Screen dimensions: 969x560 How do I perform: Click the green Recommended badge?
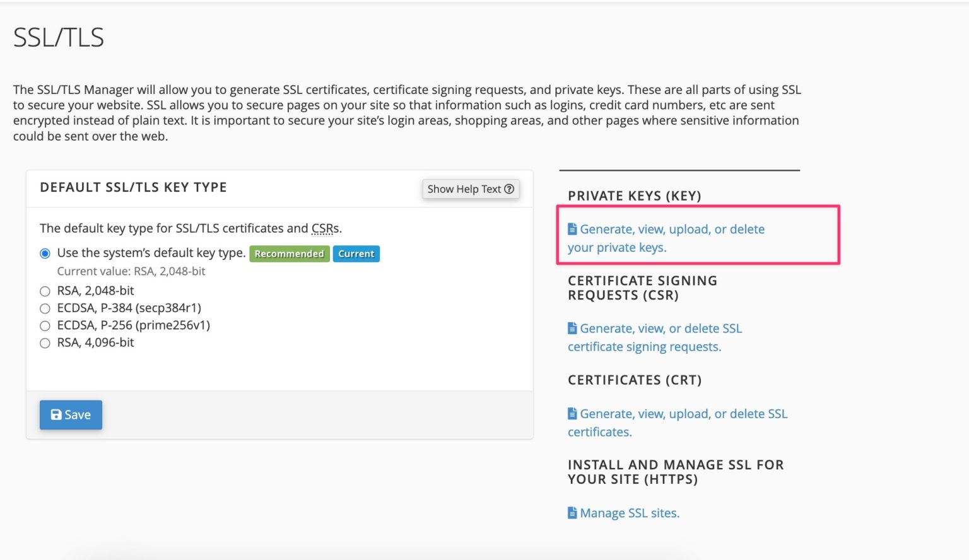(x=289, y=254)
